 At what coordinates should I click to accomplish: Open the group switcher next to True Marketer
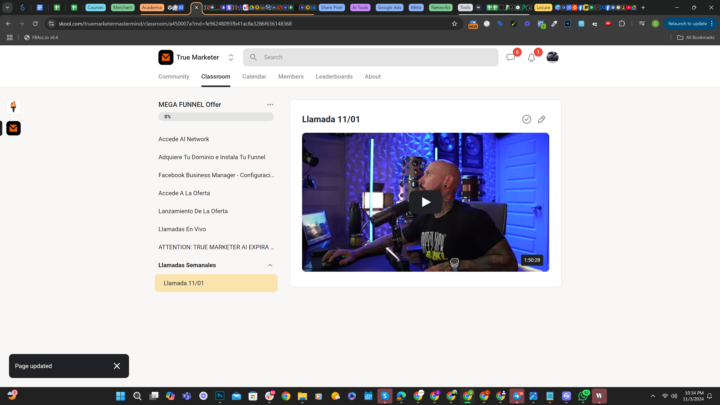pos(231,57)
